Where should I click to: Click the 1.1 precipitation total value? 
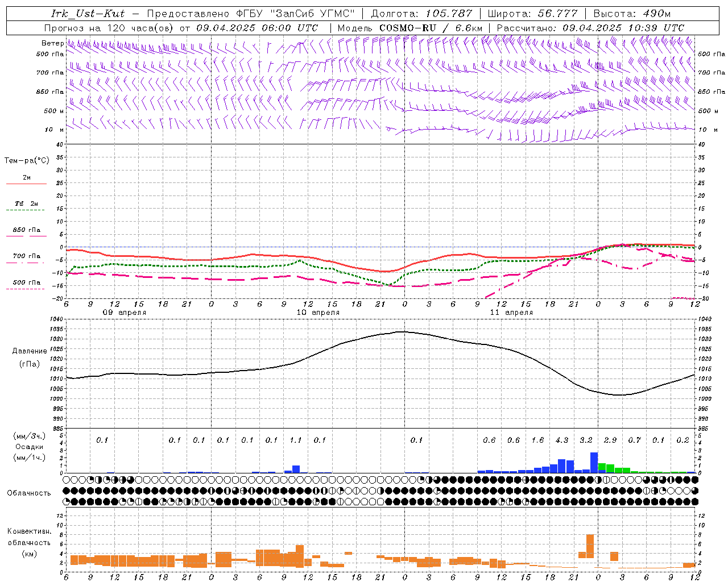296,440
